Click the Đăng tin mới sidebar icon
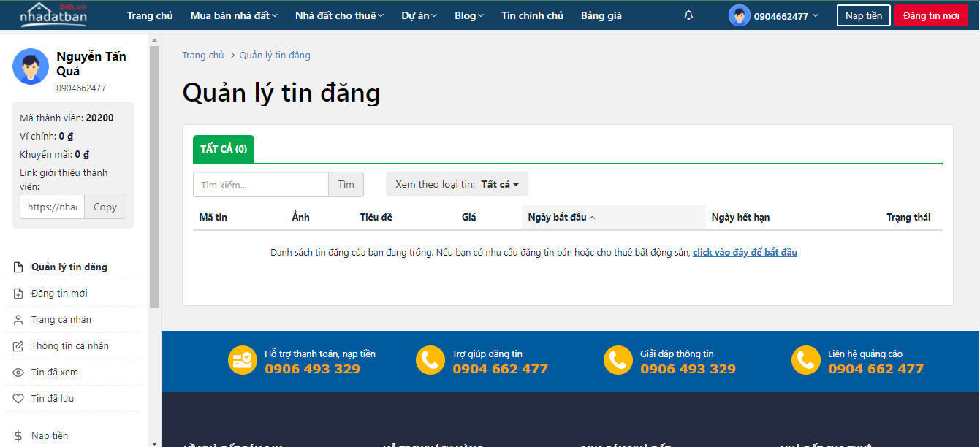 [19, 294]
